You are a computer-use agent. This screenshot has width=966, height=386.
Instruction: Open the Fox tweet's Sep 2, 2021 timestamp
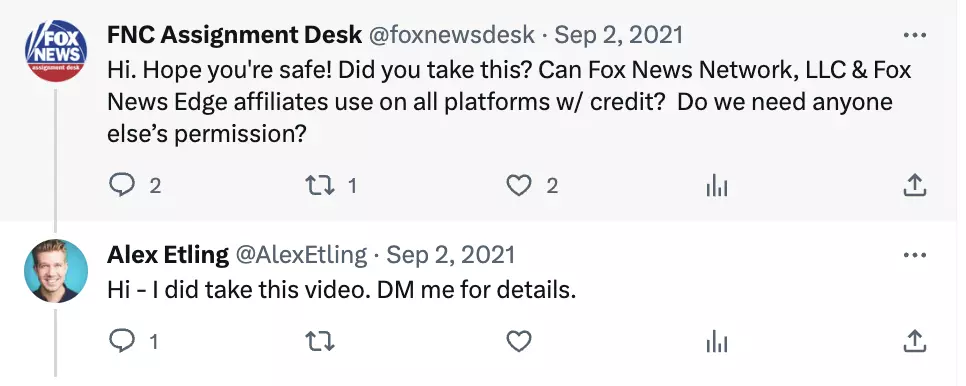619,35
